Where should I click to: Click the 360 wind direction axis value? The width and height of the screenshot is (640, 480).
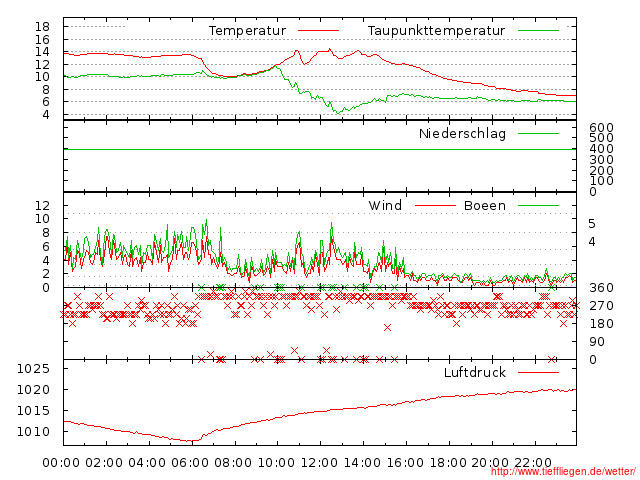(x=601, y=288)
